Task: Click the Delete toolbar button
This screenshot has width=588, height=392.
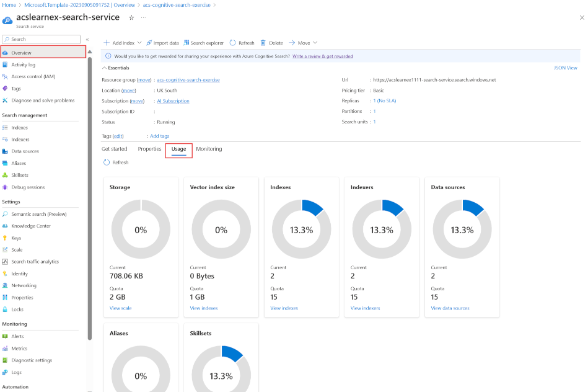Action: click(272, 43)
